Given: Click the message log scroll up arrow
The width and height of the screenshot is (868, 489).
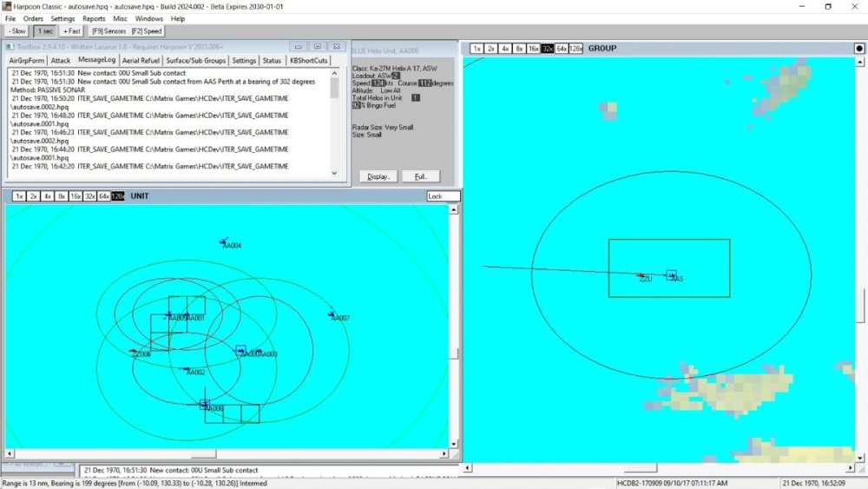Looking at the screenshot, I should pos(334,73).
